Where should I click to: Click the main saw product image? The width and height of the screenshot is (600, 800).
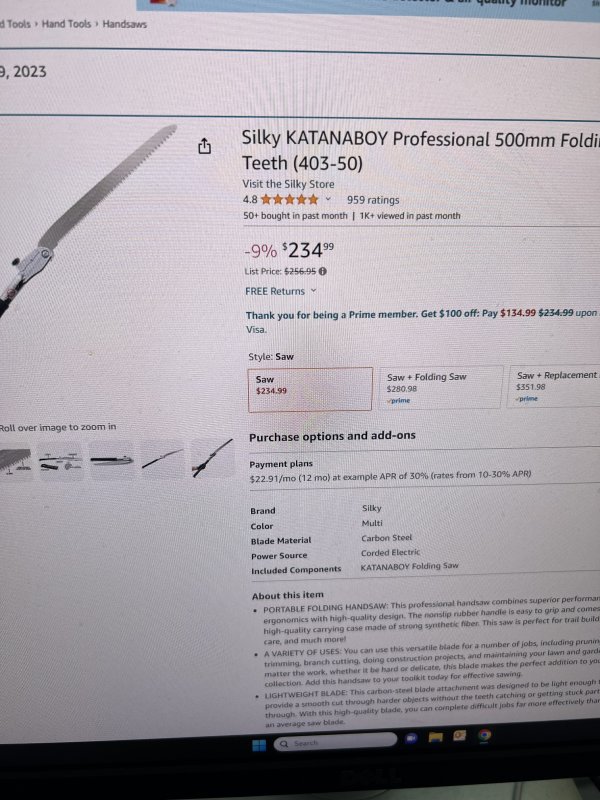tap(87, 219)
